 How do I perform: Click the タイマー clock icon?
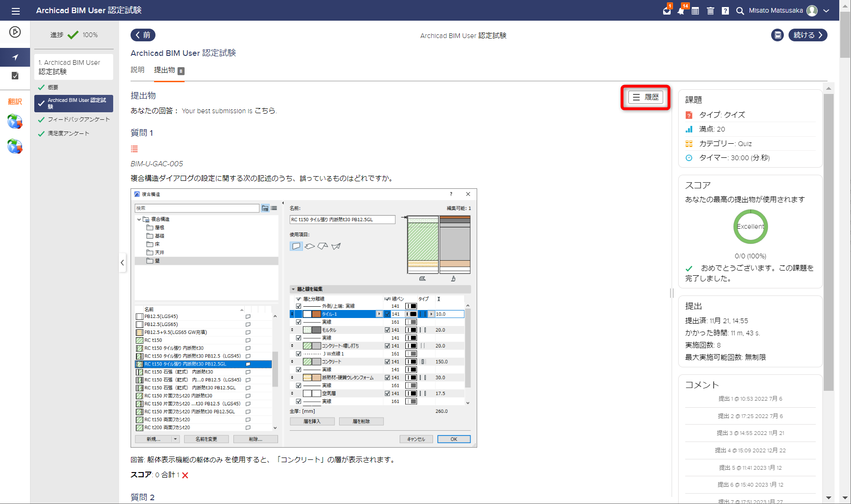coord(689,158)
